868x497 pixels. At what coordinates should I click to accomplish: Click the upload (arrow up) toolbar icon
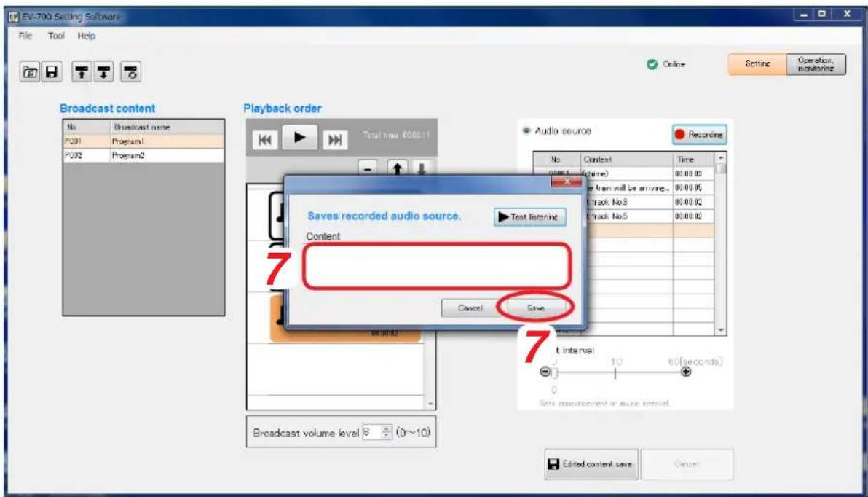[82, 72]
